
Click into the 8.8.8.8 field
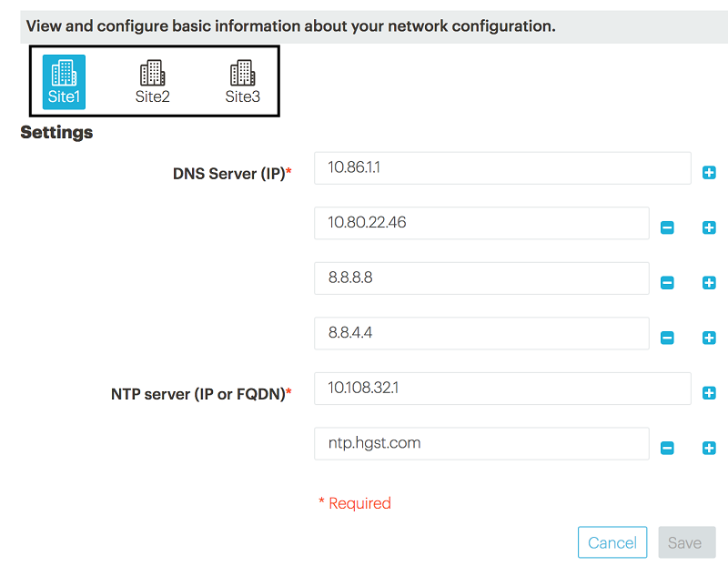point(481,278)
